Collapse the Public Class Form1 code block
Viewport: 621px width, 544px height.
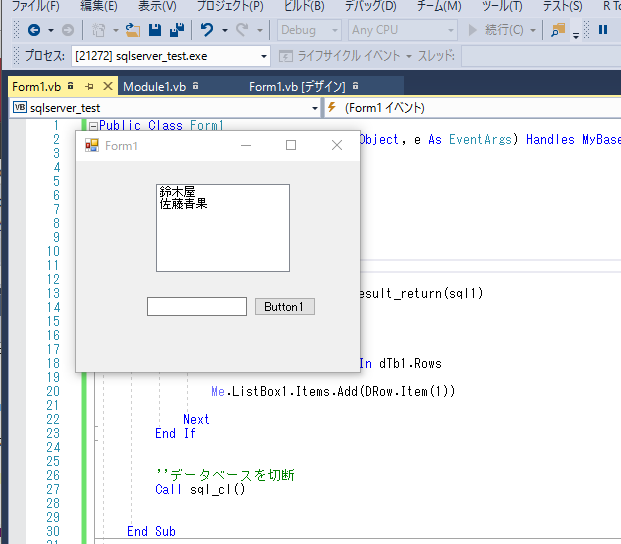94,126
